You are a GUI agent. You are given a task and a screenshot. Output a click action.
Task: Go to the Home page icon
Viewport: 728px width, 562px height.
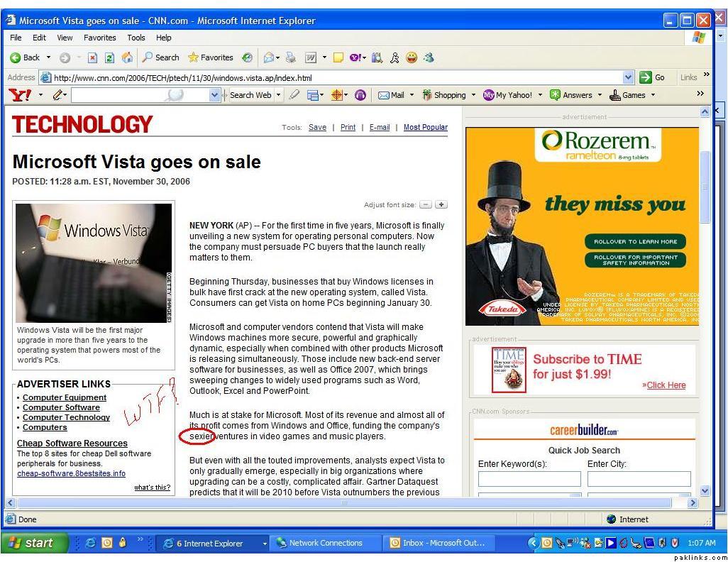[x=127, y=57]
